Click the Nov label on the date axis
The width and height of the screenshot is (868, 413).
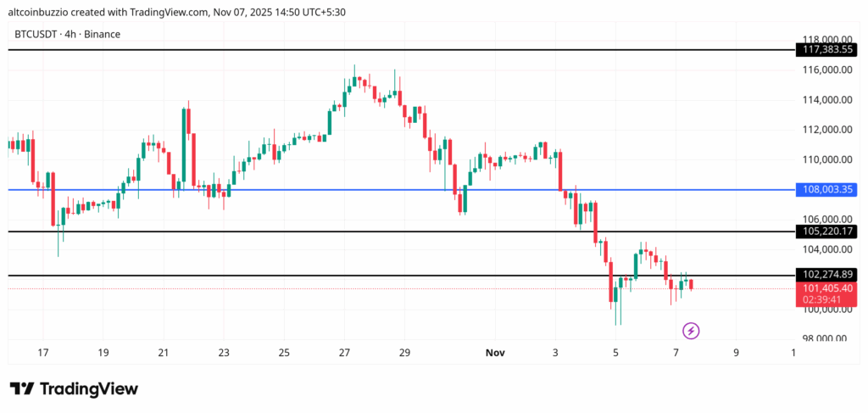click(494, 352)
